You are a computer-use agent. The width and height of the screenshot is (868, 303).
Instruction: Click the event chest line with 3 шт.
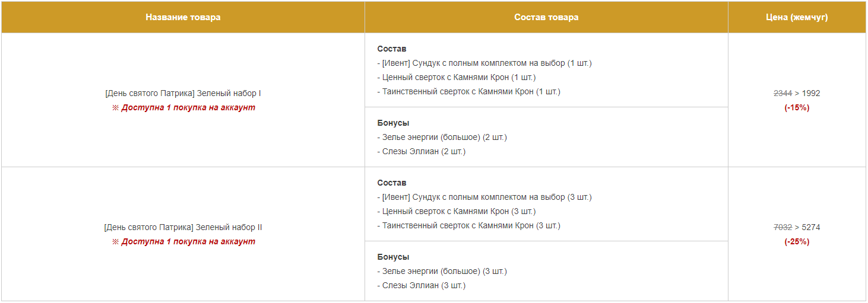[x=484, y=197]
